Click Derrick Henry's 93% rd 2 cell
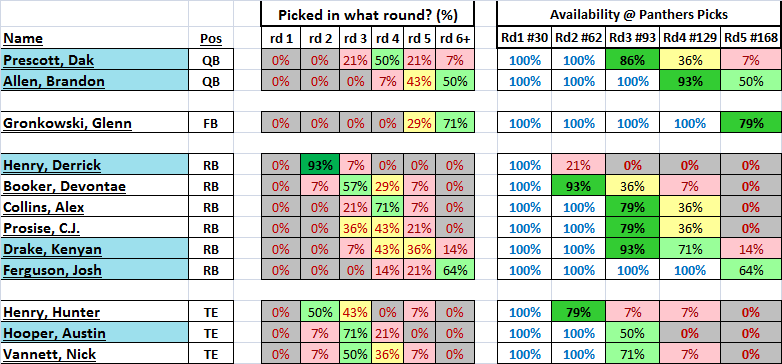This screenshot has width=782, height=364. (320, 165)
